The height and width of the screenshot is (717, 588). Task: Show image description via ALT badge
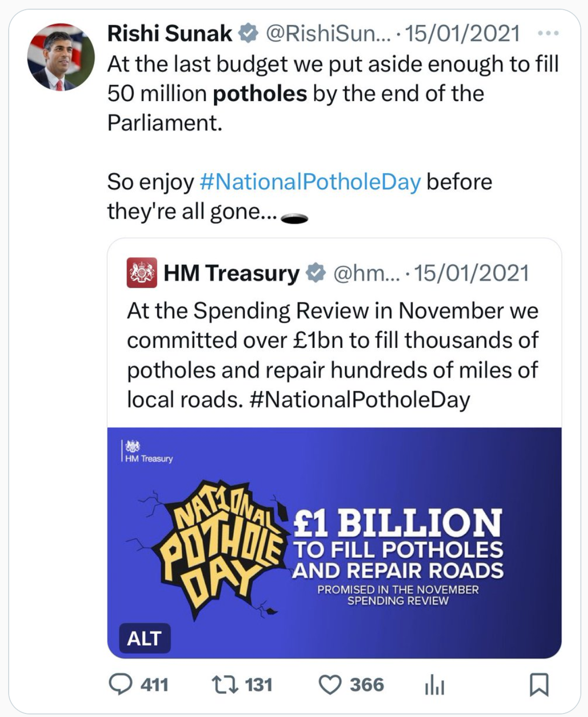[x=144, y=638]
